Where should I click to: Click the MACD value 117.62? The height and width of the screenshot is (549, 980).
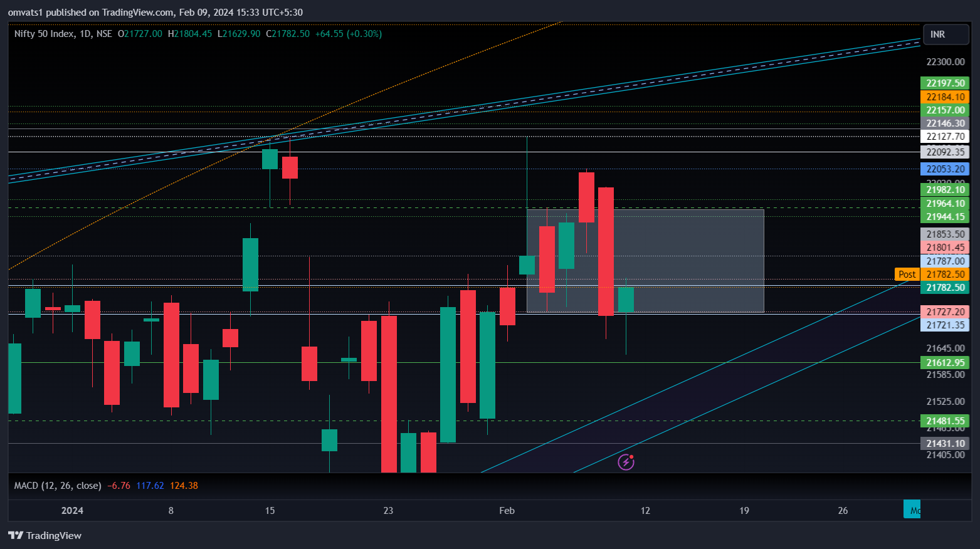click(150, 486)
